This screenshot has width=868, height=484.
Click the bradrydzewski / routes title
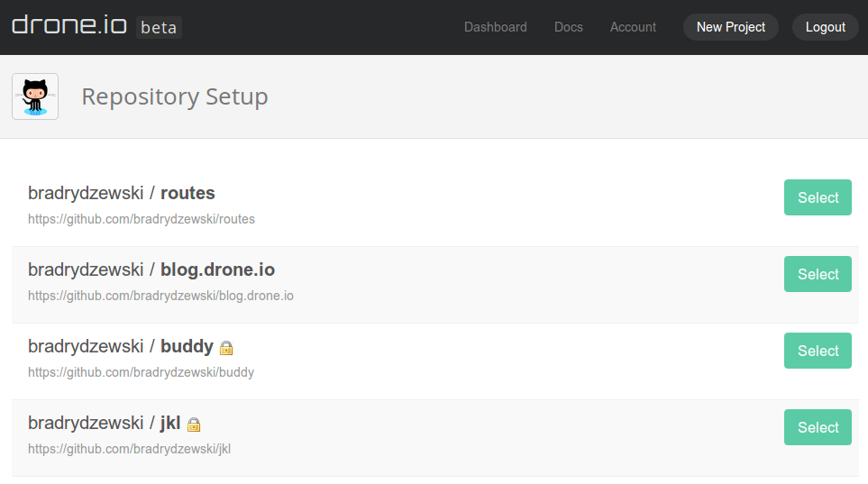click(122, 193)
